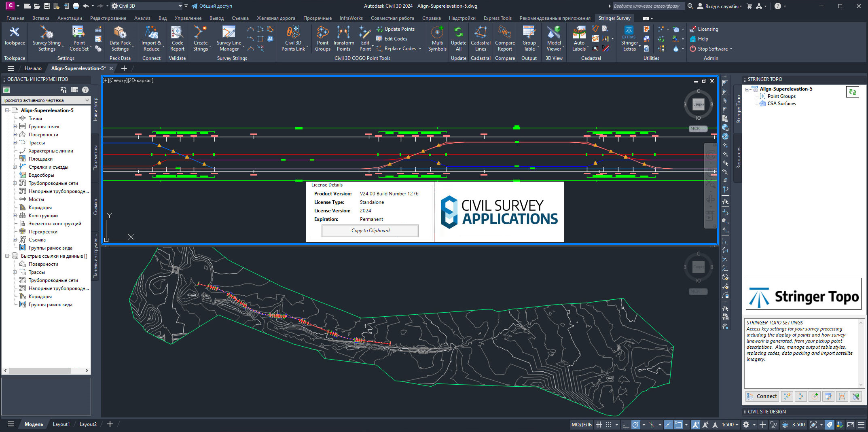The width and height of the screenshot is (868, 432).
Task: Click Вход в службы sign-in
Action: pos(720,6)
